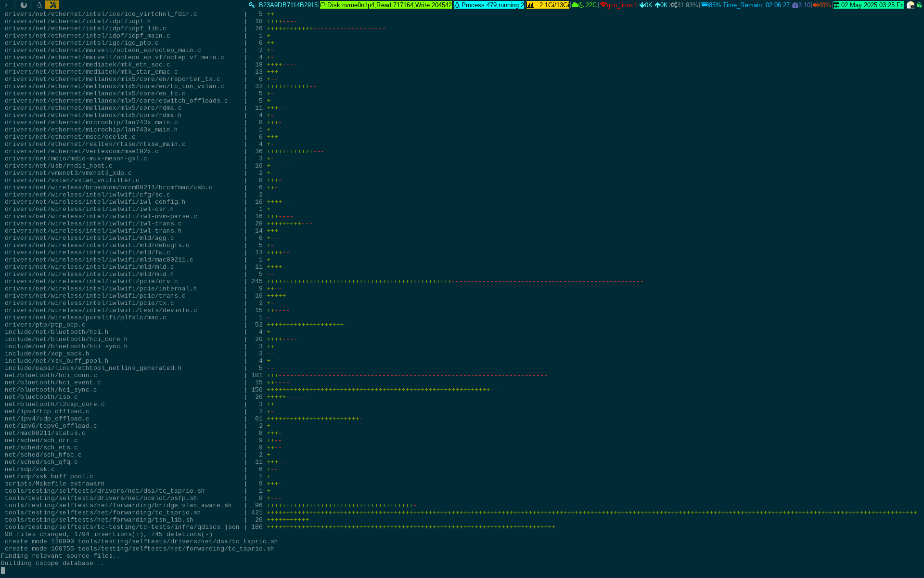Click the disk drive icon
Image resolution: width=924 pixels, height=578 pixels.
tap(323, 5)
